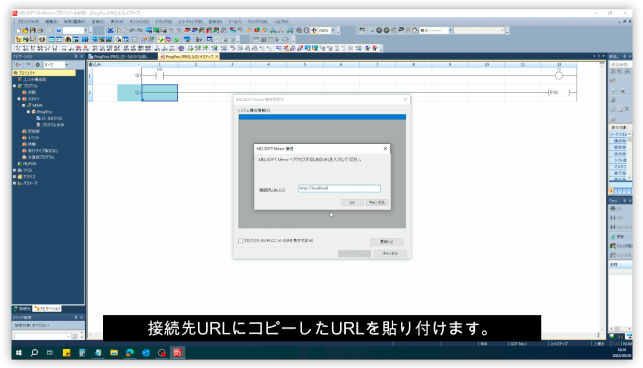This screenshot has height=368, width=643.
Task: Click the start monitoring round icon
Action: tap(379, 30)
